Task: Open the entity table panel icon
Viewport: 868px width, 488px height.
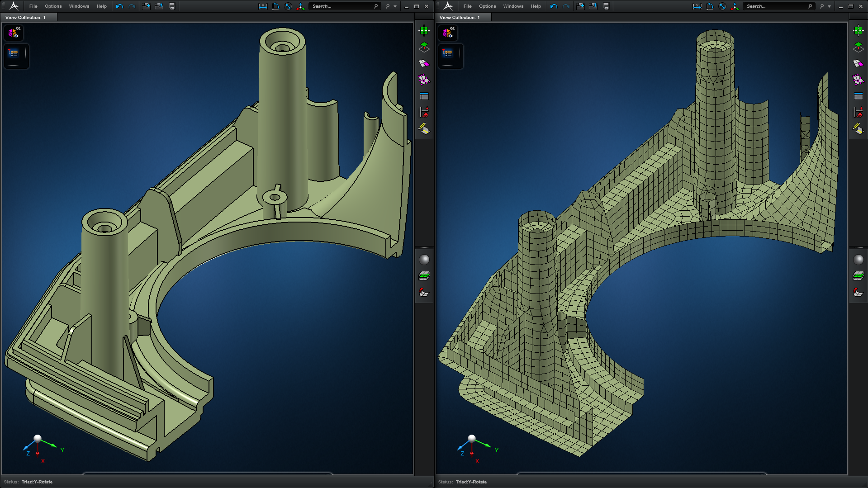Action: pyautogui.click(x=424, y=95)
